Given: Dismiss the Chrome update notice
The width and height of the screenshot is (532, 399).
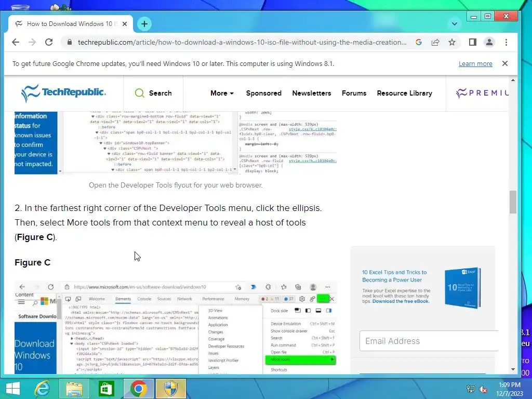Looking at the screenshot, I should [x=505, y=63].
